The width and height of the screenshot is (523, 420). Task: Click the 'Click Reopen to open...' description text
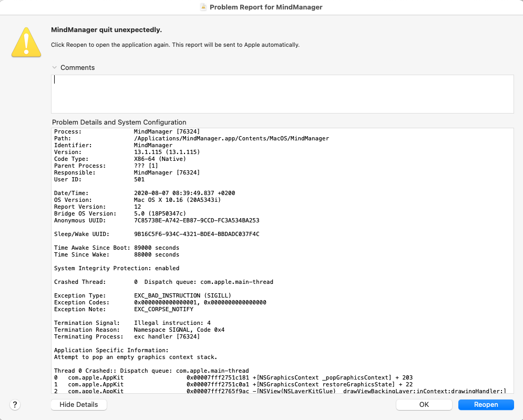coord(175,45)
